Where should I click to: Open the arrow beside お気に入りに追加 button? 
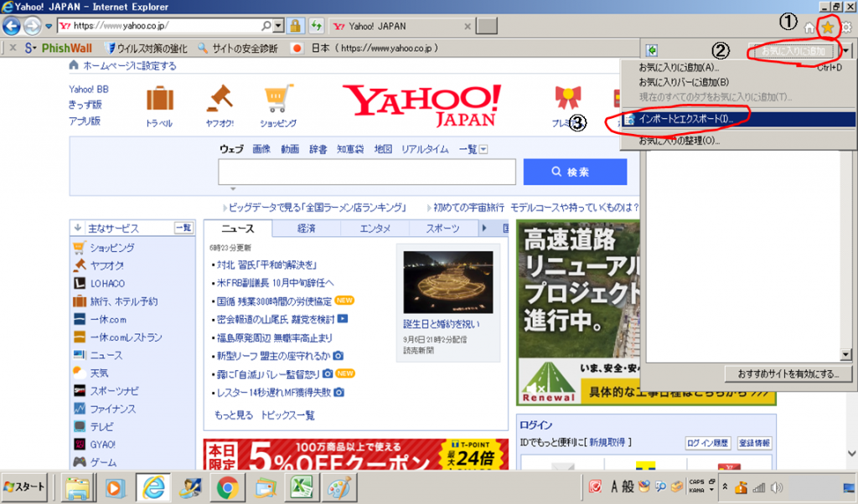pos(846,51)
